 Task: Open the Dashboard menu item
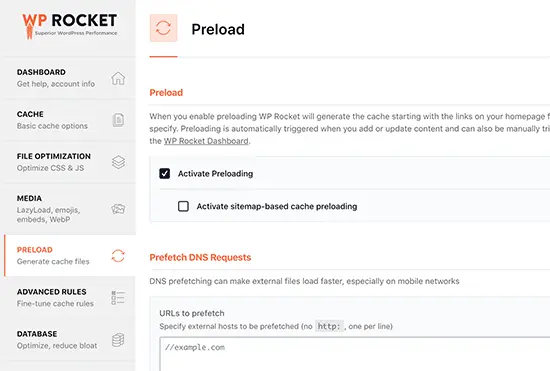[70, 78]
